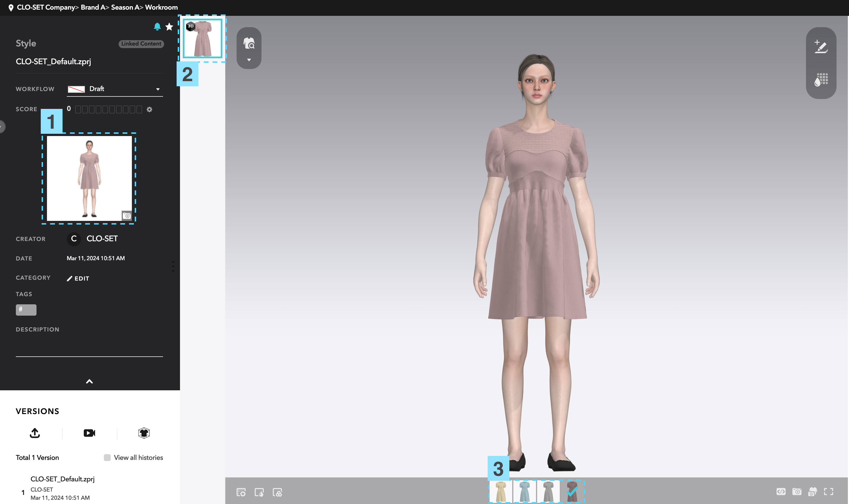Click the 3D garment cube icon
The width and height of the screenshot is (849, 504).
click(x=144, y=433)
